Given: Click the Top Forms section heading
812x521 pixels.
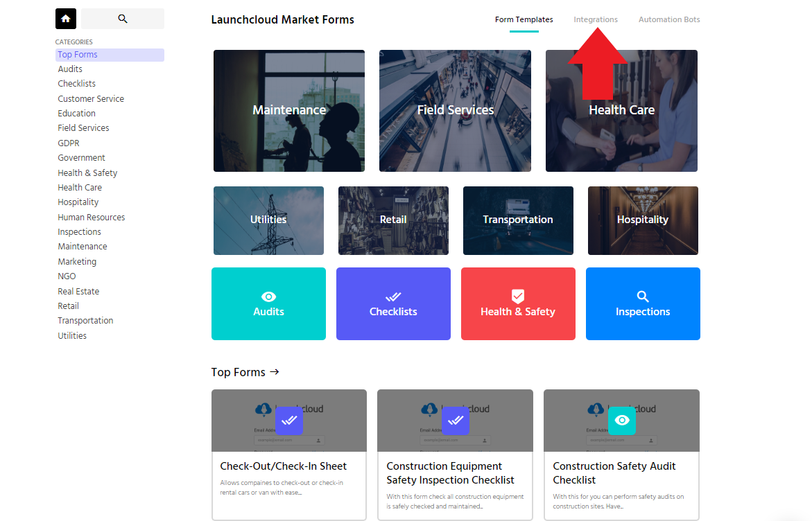Looking at the screenshot, I should click(239, 372).
